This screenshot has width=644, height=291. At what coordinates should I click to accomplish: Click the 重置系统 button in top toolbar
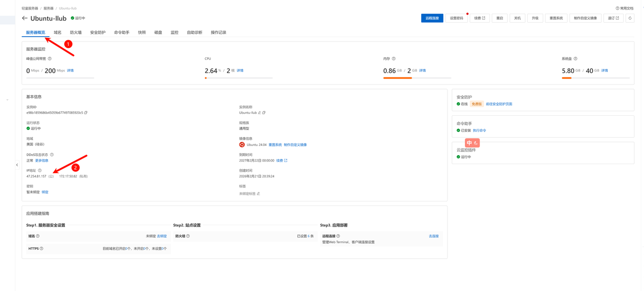coord(556,18)
